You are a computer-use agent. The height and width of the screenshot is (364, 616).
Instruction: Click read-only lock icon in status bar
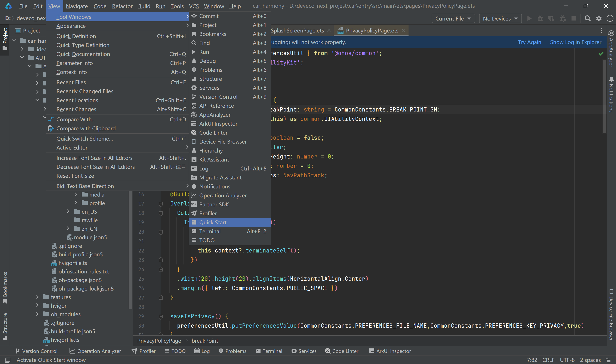point(608,360)
